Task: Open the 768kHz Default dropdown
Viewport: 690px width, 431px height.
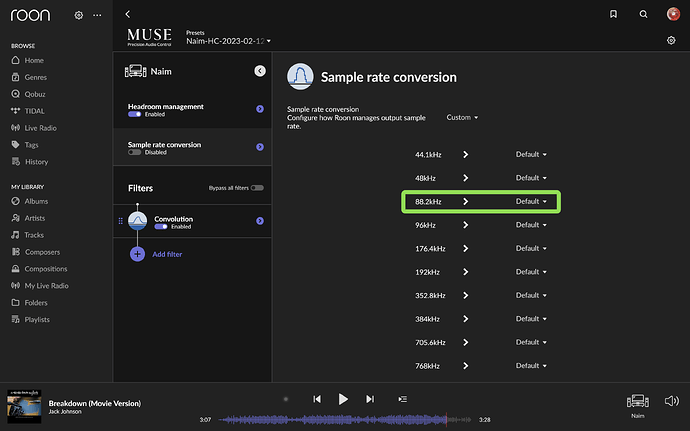Action: (531, 366)
